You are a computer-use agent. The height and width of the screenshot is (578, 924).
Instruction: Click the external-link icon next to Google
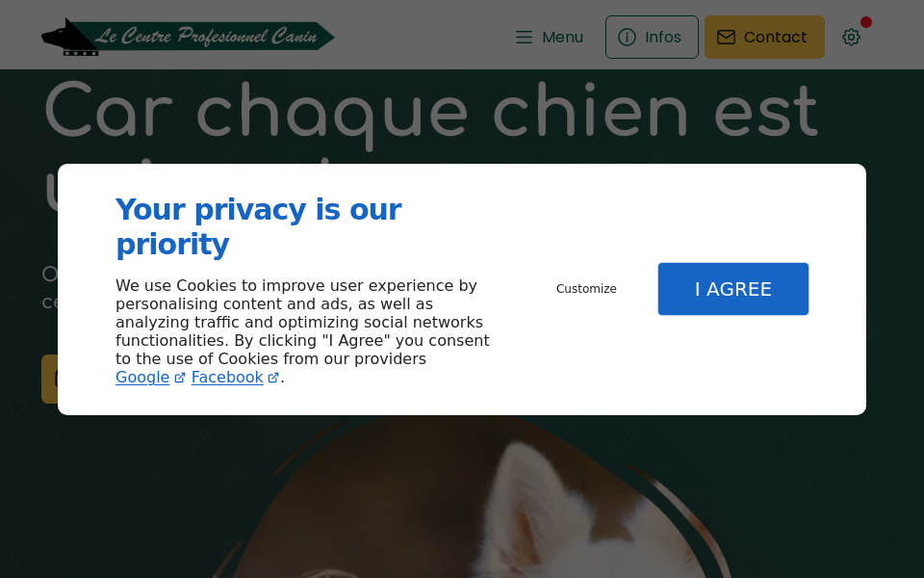[x=180, y=378]
